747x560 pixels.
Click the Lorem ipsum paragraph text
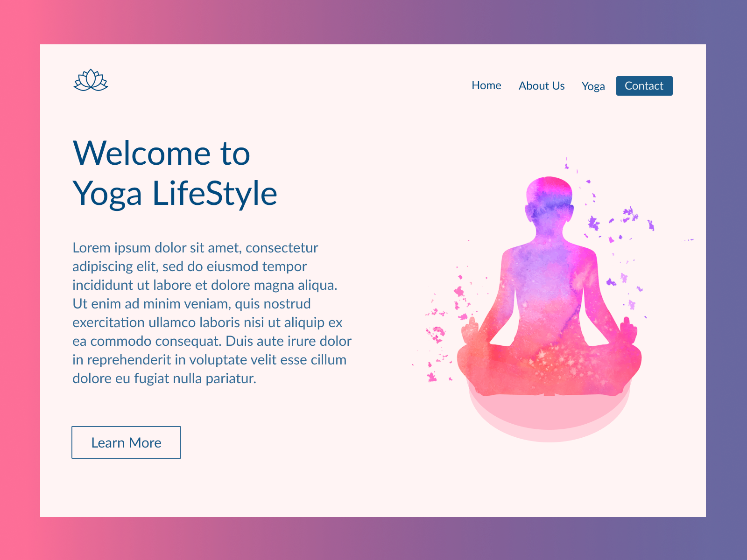[x=212, y=313]
